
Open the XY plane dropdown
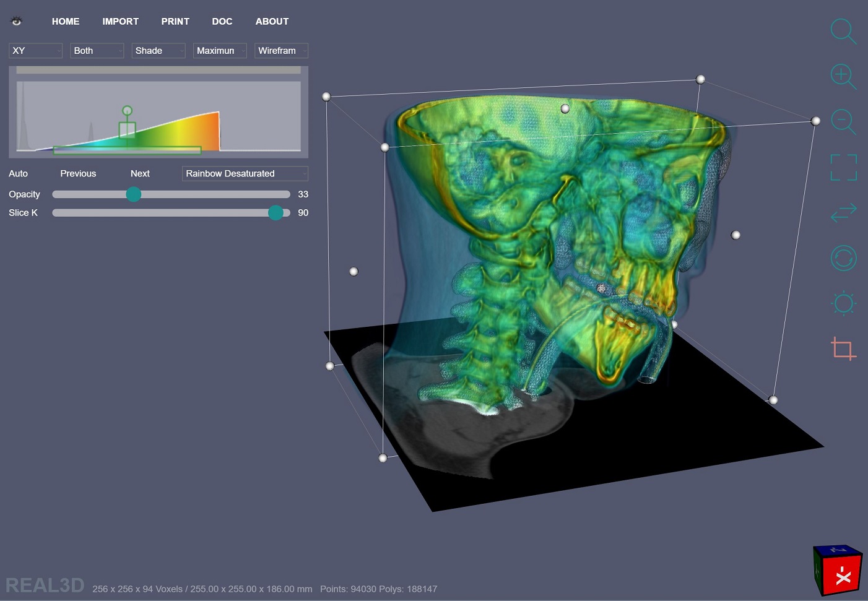click(35, 51)
